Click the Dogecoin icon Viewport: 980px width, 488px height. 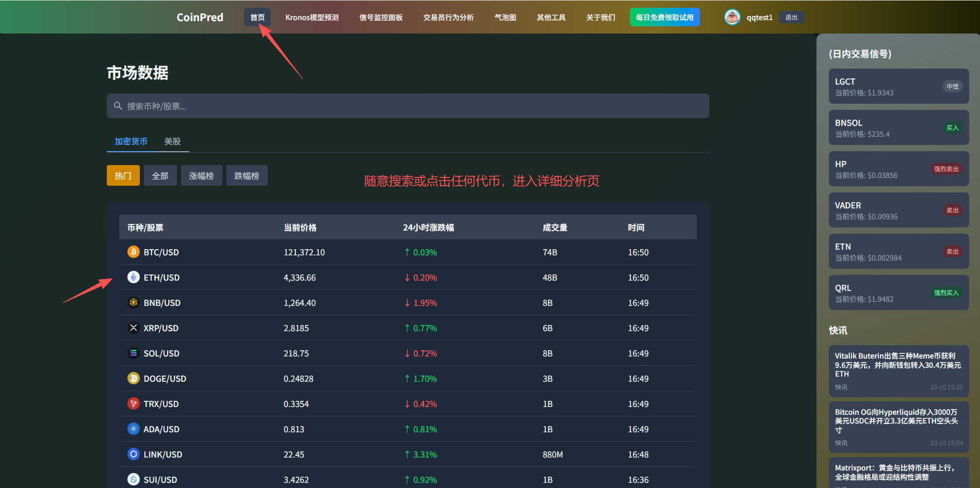tap(134, 378)
